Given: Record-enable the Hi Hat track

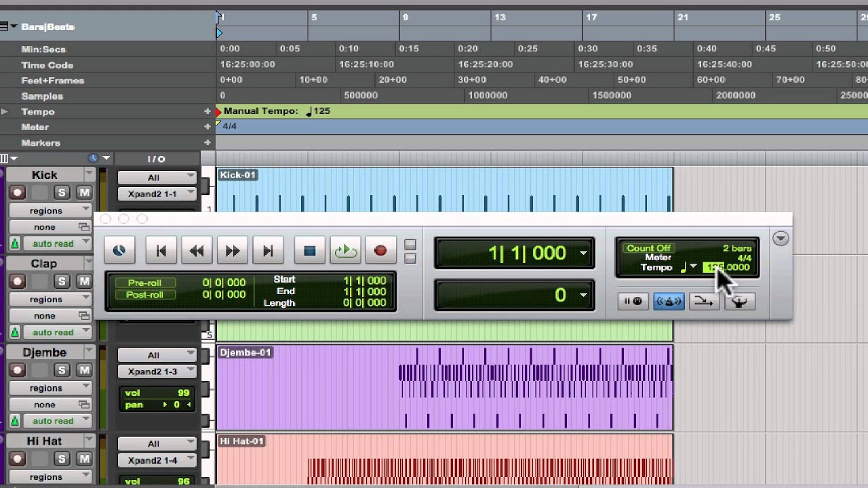Looking at the screenshot, I should coord(18,459).
